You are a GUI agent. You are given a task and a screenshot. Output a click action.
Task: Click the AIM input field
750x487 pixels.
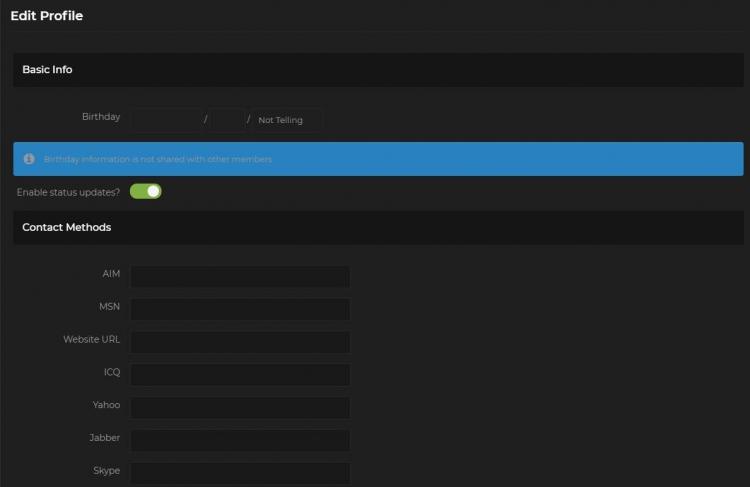tap(240, 276)
